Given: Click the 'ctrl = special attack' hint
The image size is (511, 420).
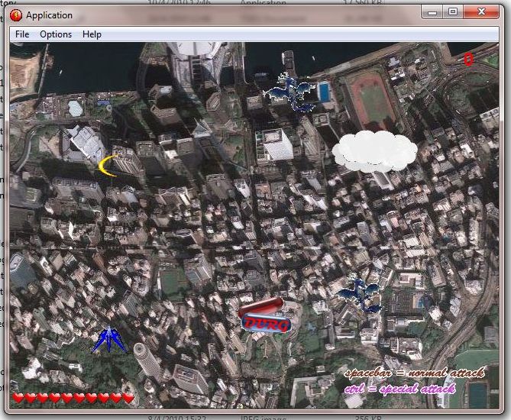Looking at the screenshot, I should [x=400, y=389].
